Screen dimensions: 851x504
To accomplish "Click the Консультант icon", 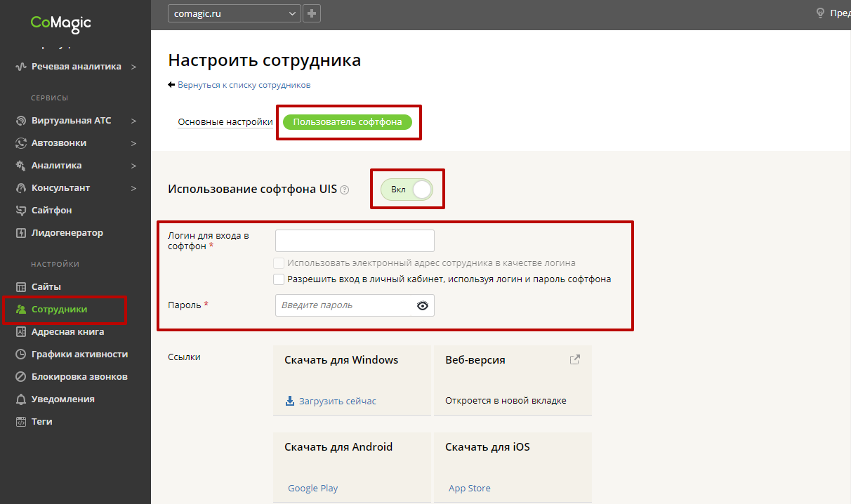I will coord(21,188).
